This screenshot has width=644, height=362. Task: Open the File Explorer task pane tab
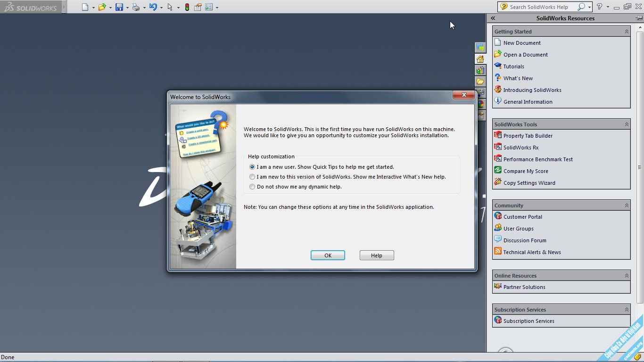click(480, 82)
